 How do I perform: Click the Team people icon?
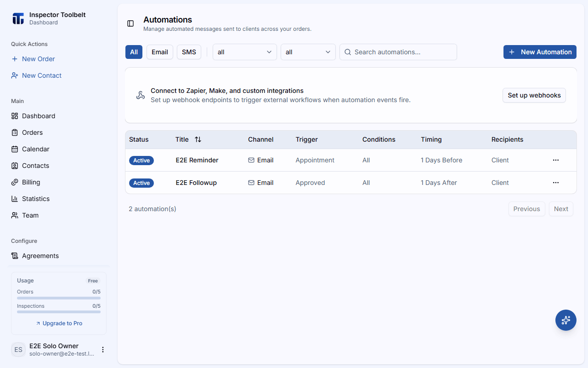pyautogui.click(x=15, y=215)
